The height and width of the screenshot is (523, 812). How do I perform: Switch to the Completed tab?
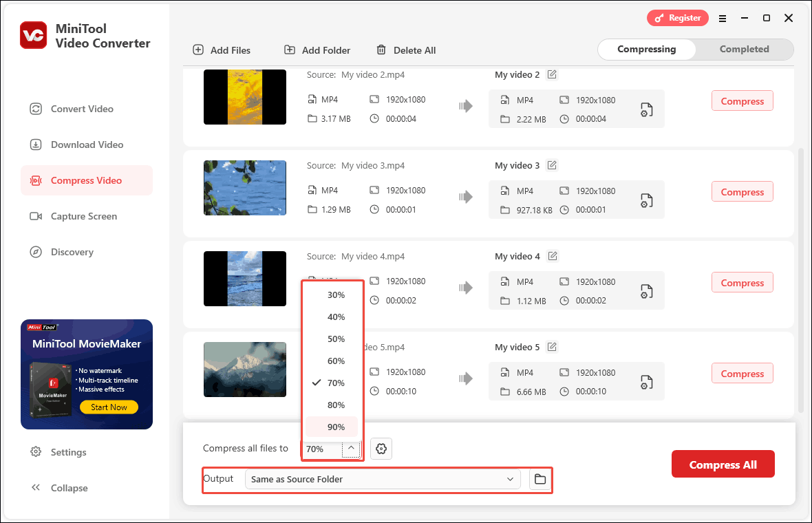[744, 49]
